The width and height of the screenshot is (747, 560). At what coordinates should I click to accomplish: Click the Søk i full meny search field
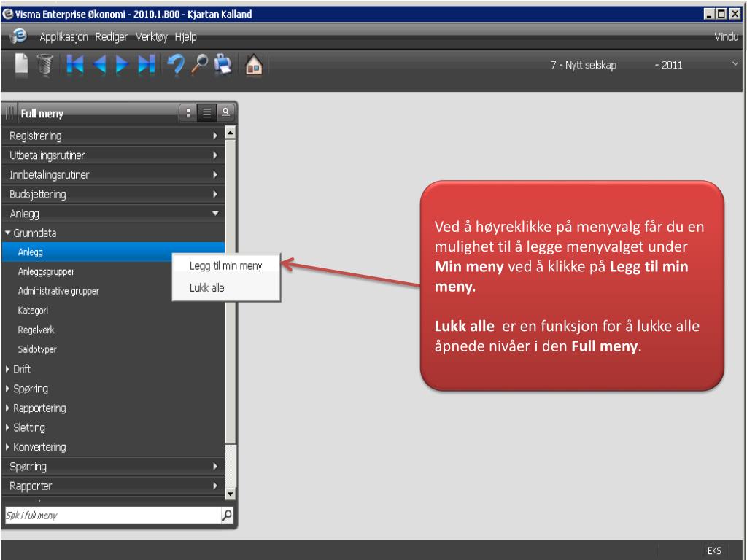(x=113, y=515)
